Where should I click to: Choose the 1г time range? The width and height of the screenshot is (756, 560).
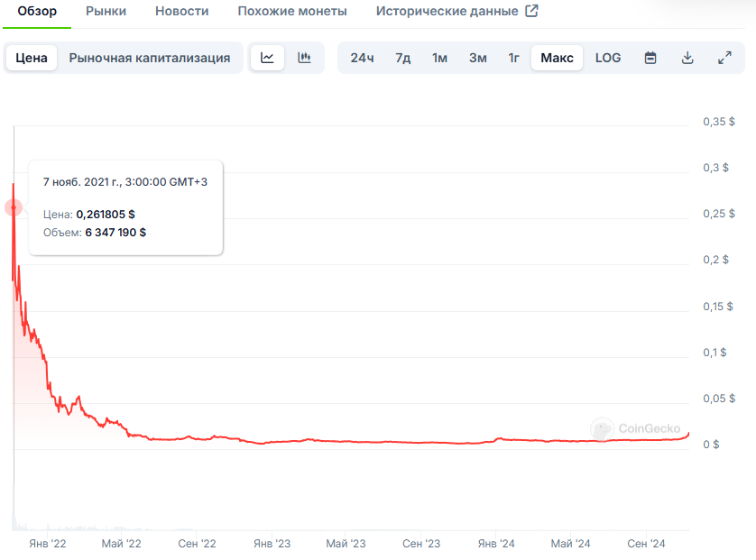click(513, 58)
